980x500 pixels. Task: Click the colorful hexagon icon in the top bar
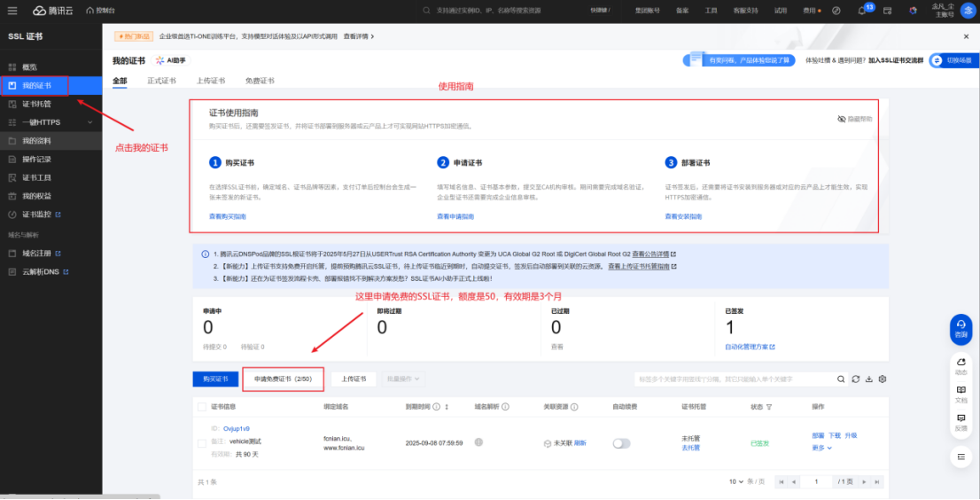[x=914, y=11]
